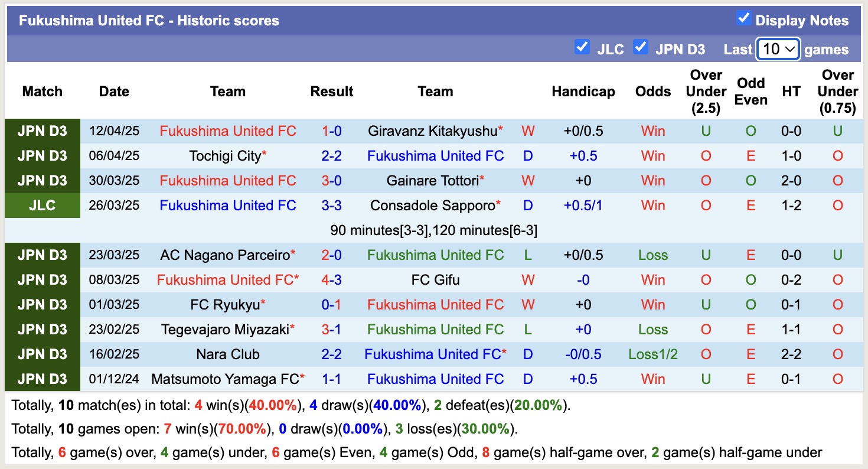Click the Handicap column header
The height and width of the screenshot is (469, 868).
583,92
